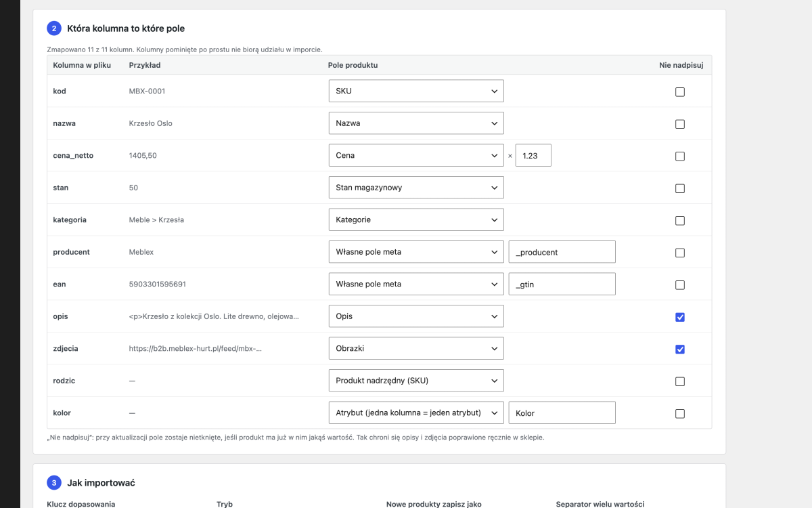Enable Nie nadpisuj for the producent row
The height and width of the screenshot is (508, 812).
(x=680, y=253)
